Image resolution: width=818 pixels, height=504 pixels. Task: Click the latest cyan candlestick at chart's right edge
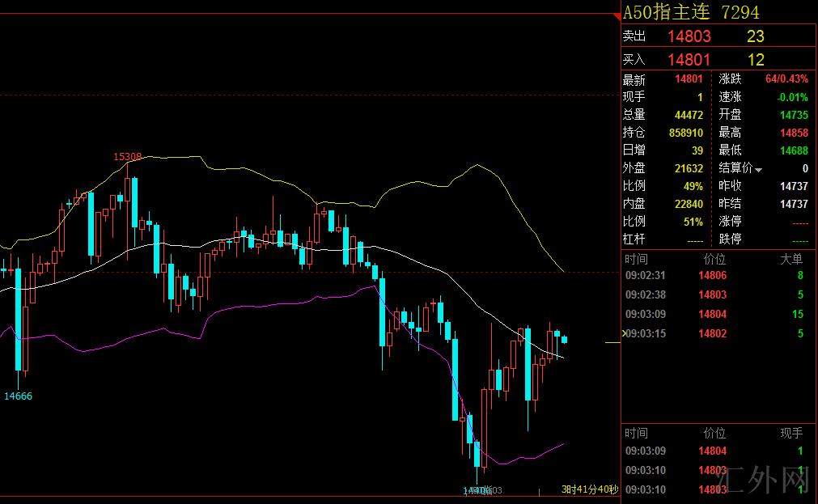click(x=565, y=339)
